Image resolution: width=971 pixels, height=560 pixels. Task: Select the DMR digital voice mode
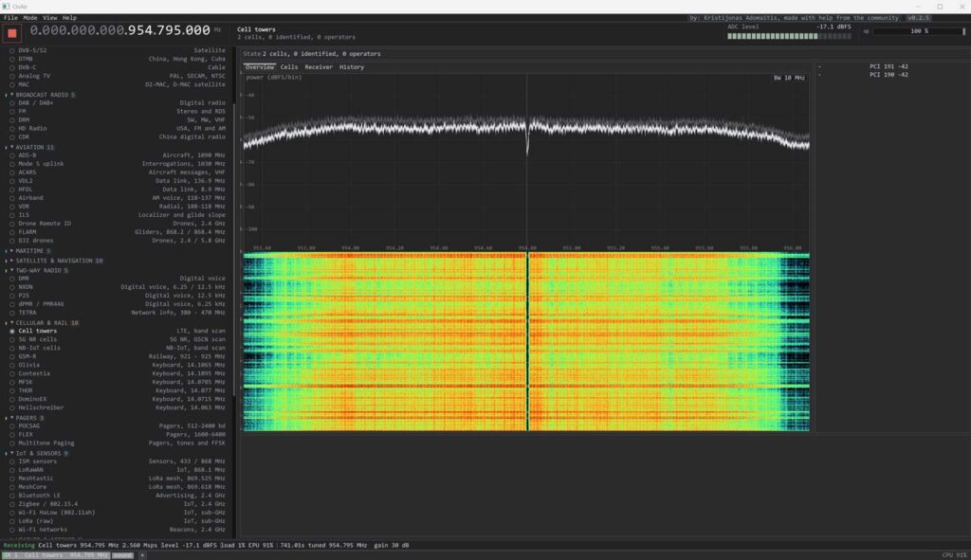pyautogui.click(x=118, y=279)
